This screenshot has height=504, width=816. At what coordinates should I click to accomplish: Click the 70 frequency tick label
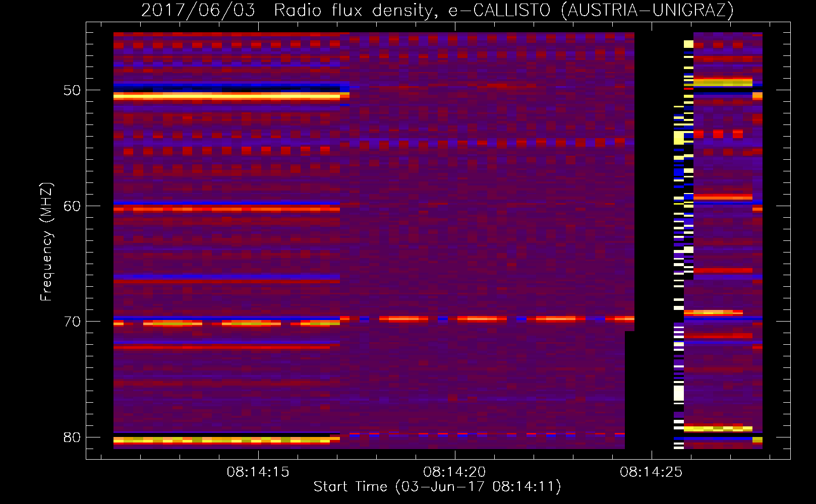point(72,322)
